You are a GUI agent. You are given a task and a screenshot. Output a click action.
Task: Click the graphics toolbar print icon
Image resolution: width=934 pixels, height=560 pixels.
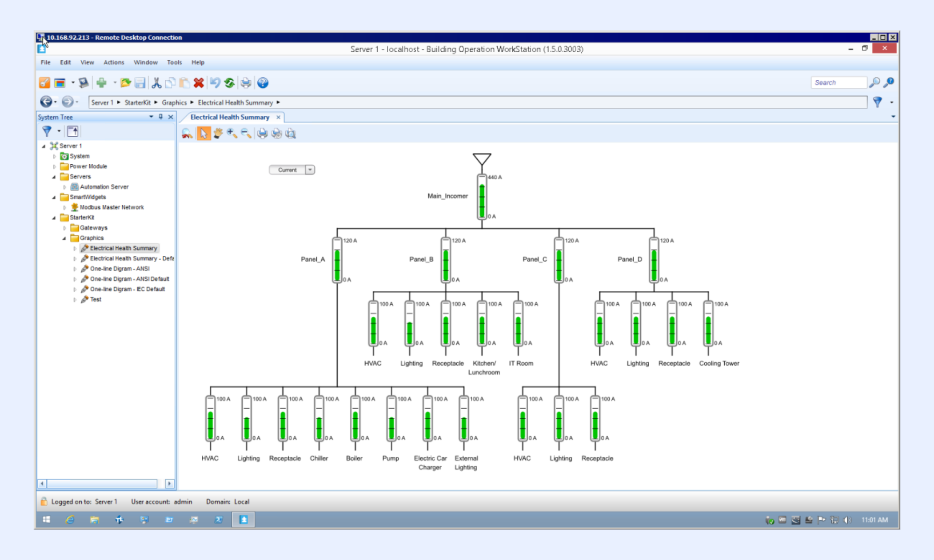[262, 134]
